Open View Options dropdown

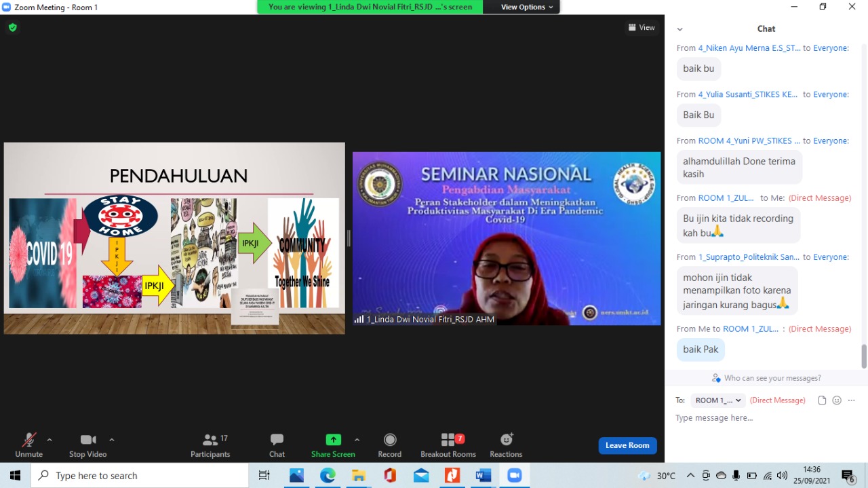point(527,7)
